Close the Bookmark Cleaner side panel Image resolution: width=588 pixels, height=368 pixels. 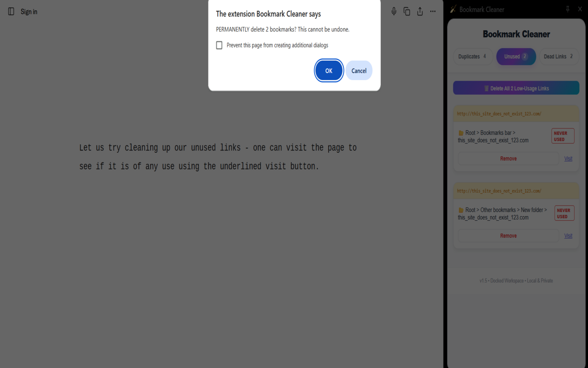pyautogui.click(x=580, y=9)
